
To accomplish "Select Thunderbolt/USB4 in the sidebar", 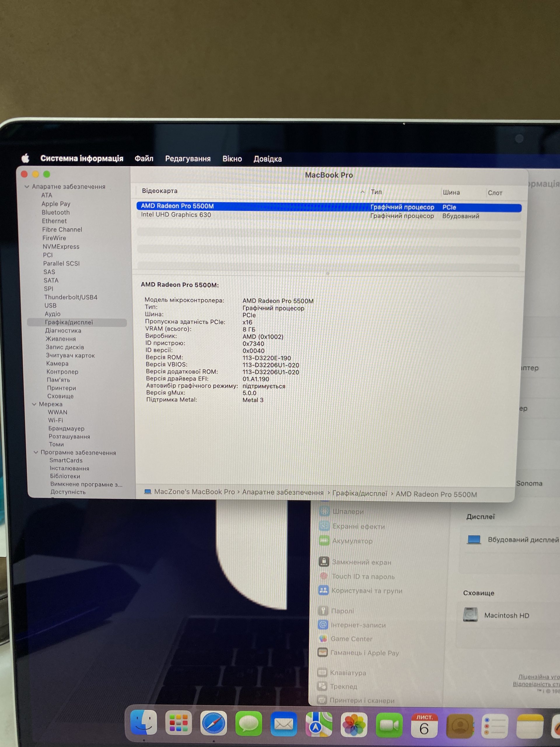I will point(71,297).
